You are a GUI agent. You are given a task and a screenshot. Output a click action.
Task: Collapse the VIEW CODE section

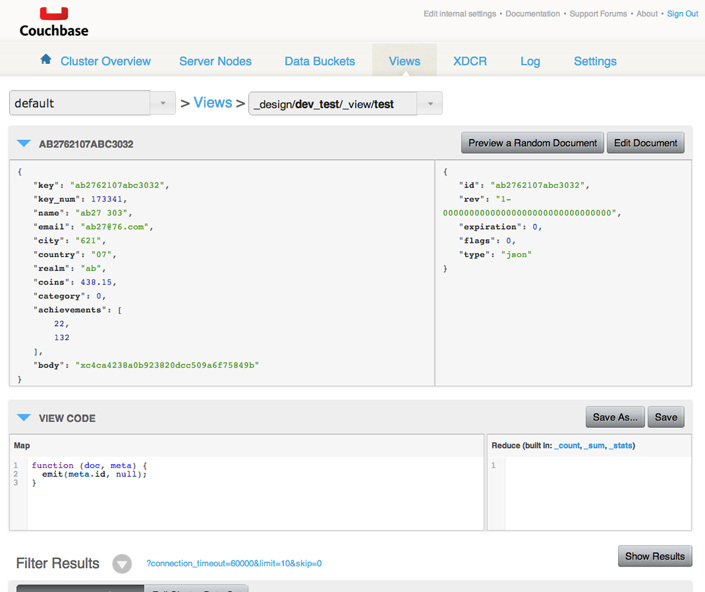click(x=23, y=418)
